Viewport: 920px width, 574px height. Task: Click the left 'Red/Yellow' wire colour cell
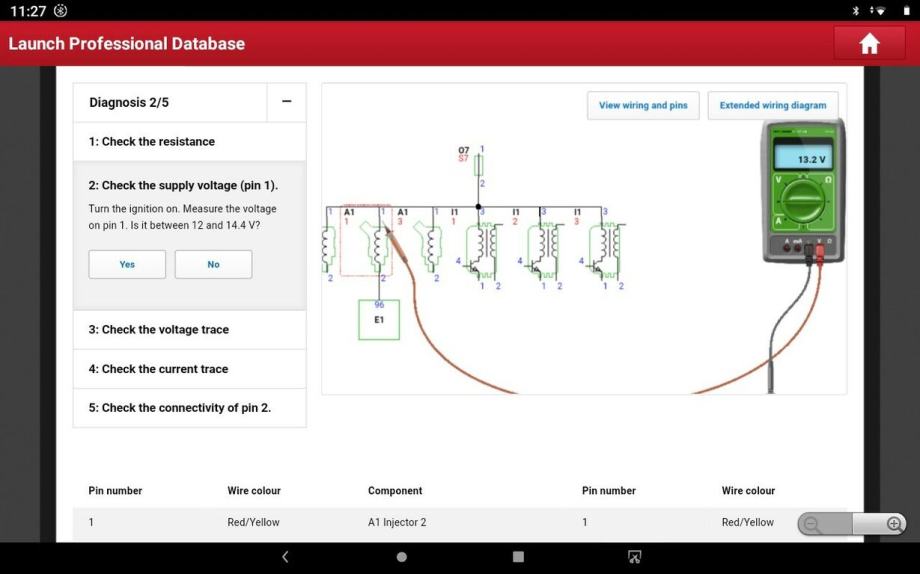253,522
